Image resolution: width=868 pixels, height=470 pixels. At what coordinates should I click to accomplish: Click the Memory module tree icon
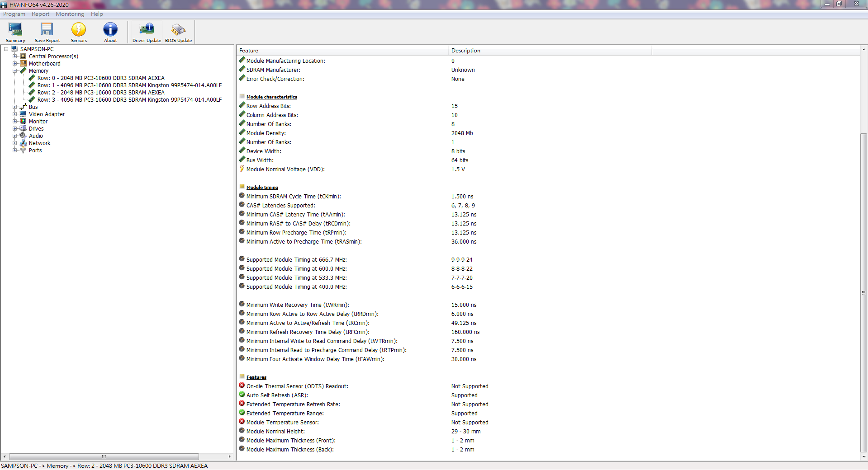click(23, 70)
